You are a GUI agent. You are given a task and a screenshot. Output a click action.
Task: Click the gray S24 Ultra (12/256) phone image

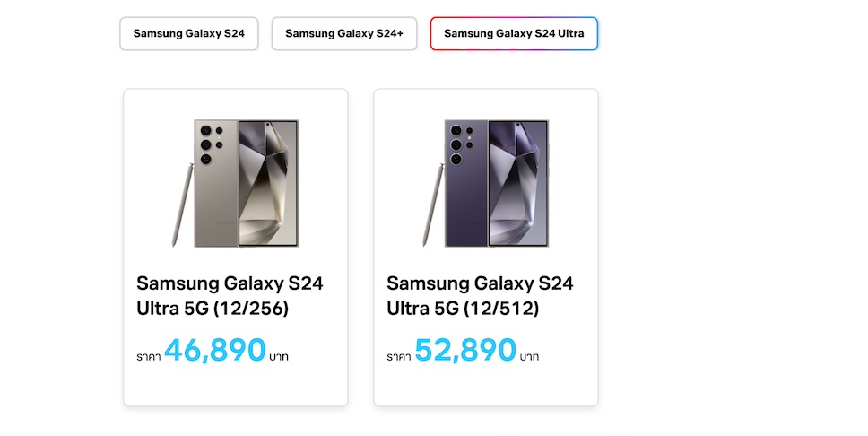click(x=235, y=183)
